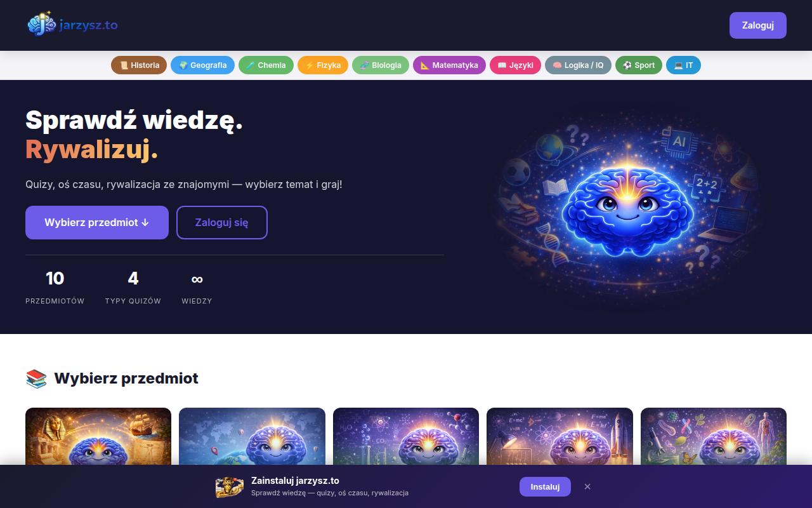Go to the Języki category
Viewport: 812px width, 508px height.
(515, 65)
